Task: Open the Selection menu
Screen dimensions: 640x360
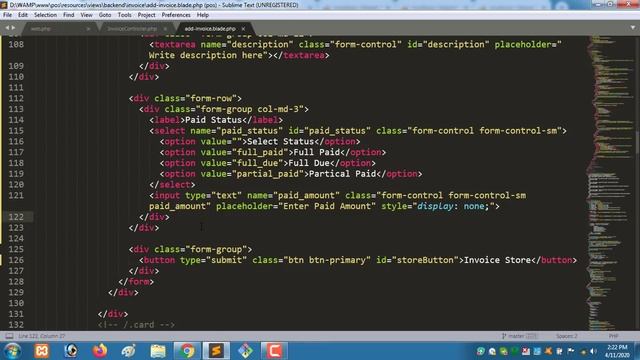Action: (45, 15)
